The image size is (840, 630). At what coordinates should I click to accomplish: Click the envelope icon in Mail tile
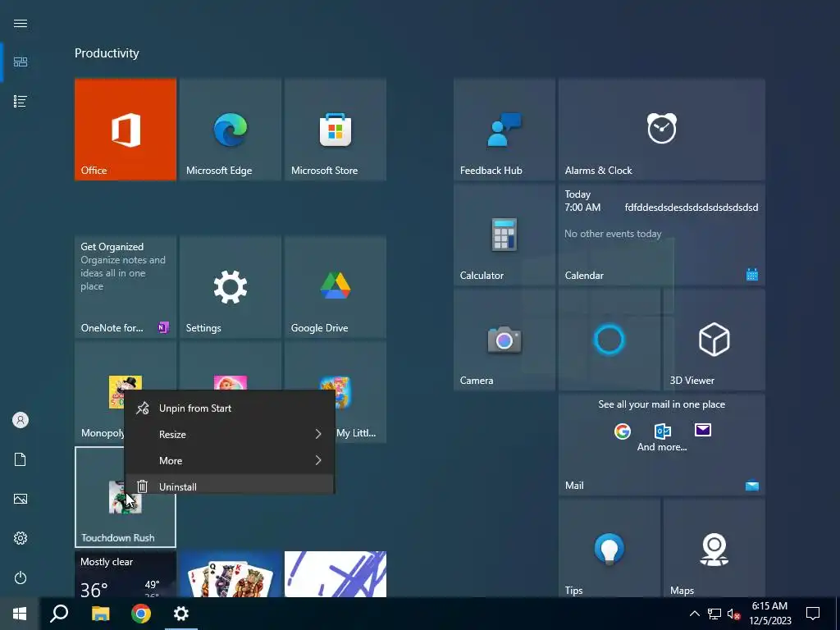pyautogui.click(x=703, y=430)
